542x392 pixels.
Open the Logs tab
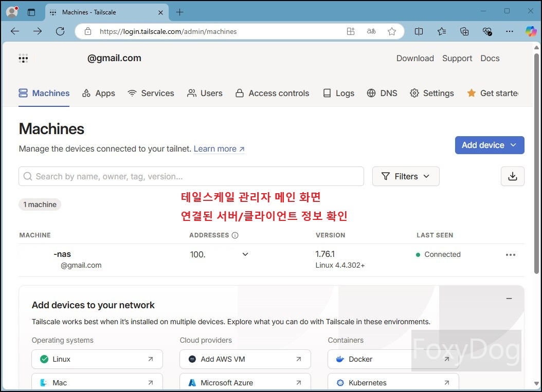[x=338, y=94]
